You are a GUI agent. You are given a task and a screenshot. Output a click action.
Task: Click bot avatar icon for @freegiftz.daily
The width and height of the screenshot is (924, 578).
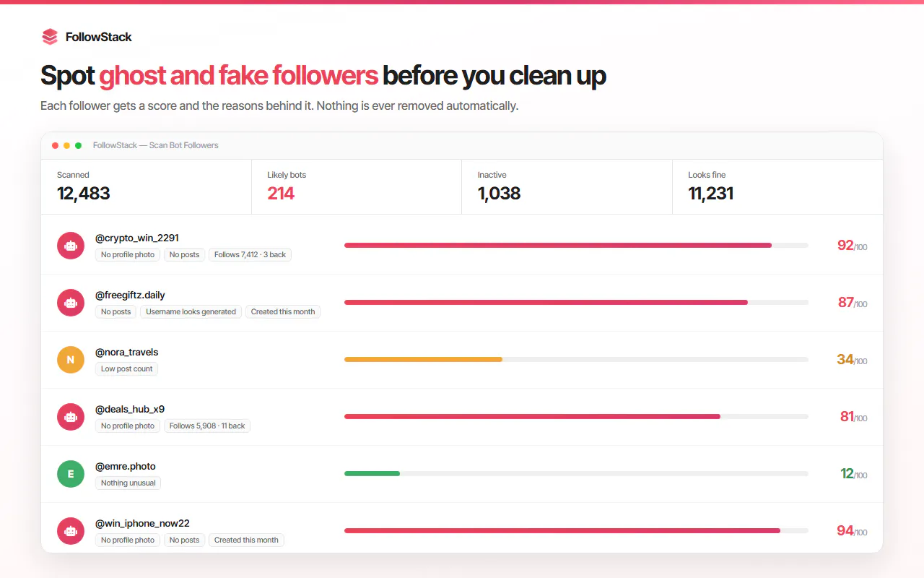(71, 303)
